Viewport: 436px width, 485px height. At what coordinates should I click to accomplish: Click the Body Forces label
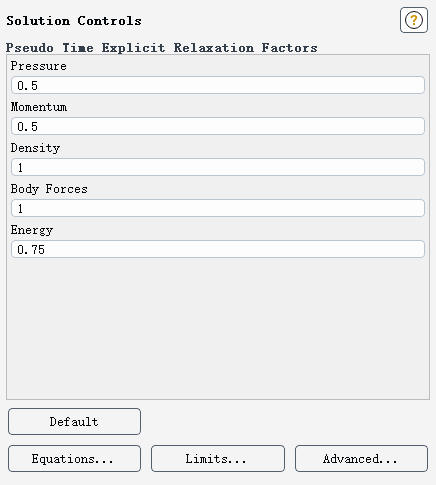49,189
